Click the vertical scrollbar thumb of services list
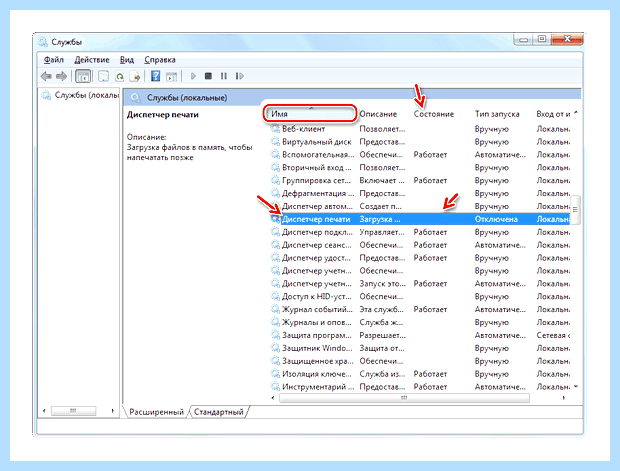620x471 pixels. (x=576, y=210)
